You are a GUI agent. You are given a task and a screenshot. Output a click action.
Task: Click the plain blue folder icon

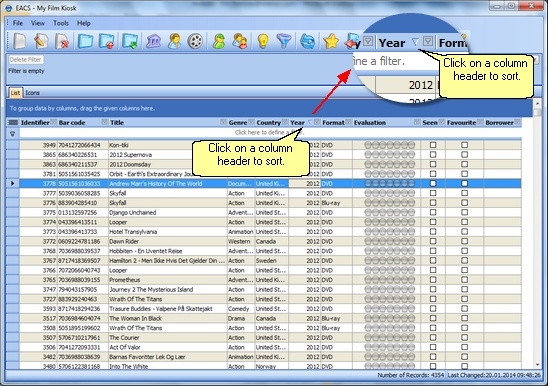pos(86,41)
